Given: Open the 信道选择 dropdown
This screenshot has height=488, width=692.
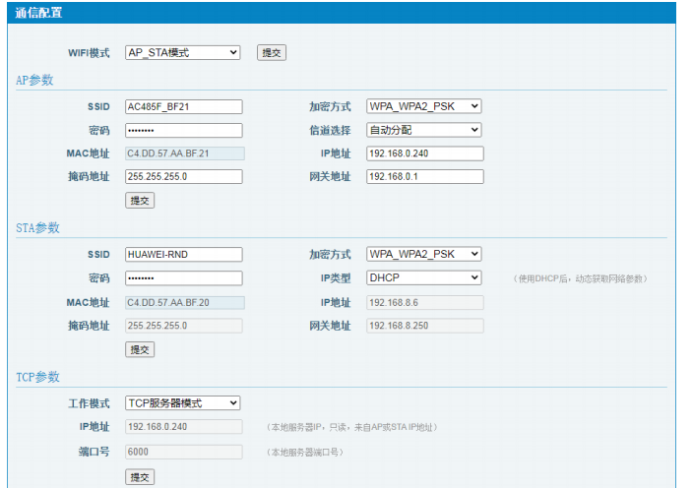Looking at the screenshot, I should pyautogui.click(x=424, y=130).
